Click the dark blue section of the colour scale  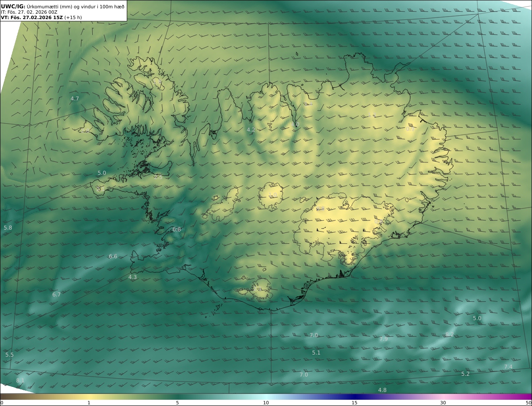pos(355,396)
